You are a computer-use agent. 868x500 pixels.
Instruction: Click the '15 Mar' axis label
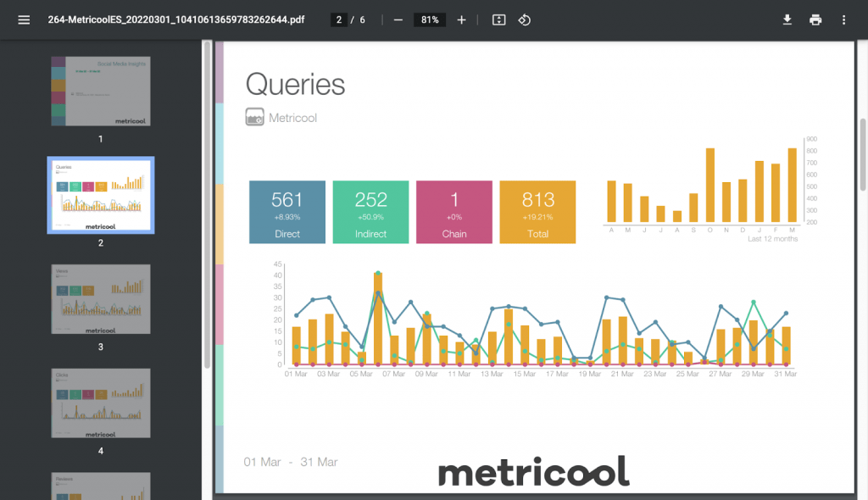point(524,375)
